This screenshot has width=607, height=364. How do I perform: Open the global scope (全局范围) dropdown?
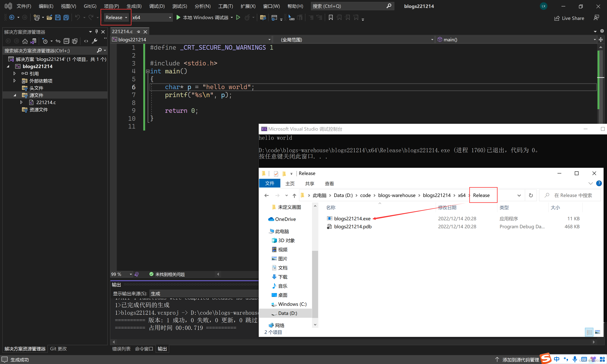(354, 39)
